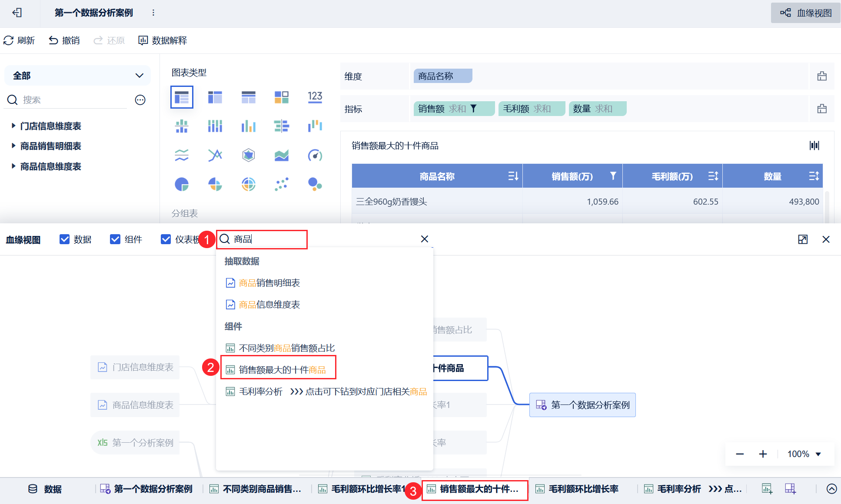Choose the gauge chart type icon
The height and width of the screenshot is (504, 841).
(x=315, y=155)
